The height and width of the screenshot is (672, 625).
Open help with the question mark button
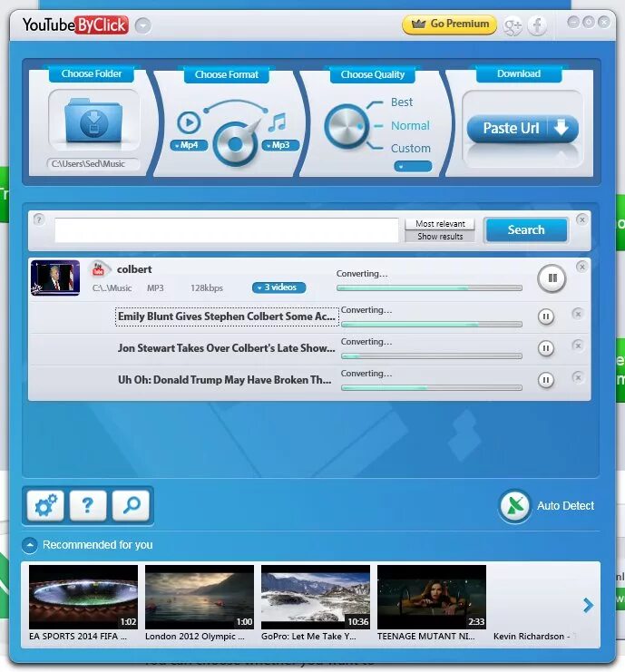click(x=87, y=506)
